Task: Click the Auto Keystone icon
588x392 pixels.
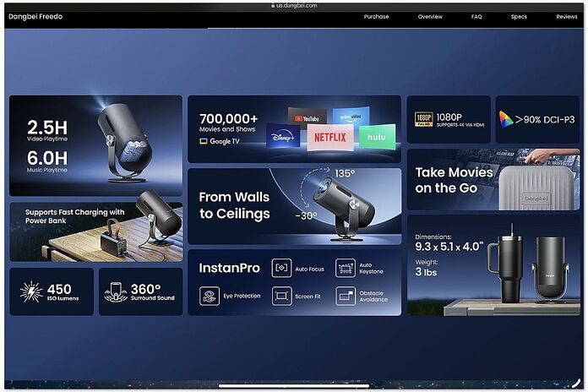Action: coord(346,268)
